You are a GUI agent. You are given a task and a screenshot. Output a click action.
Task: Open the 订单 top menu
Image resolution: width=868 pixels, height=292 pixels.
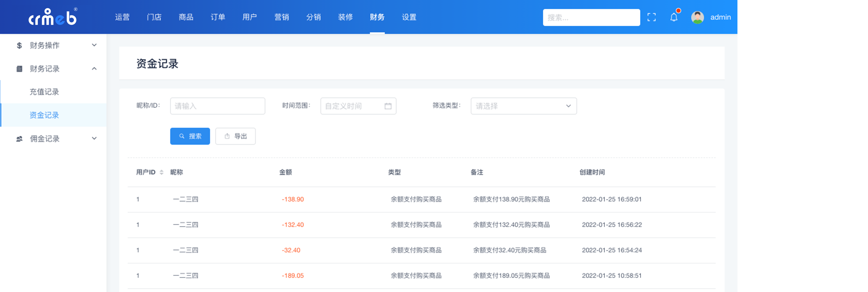tap(218, 17)
